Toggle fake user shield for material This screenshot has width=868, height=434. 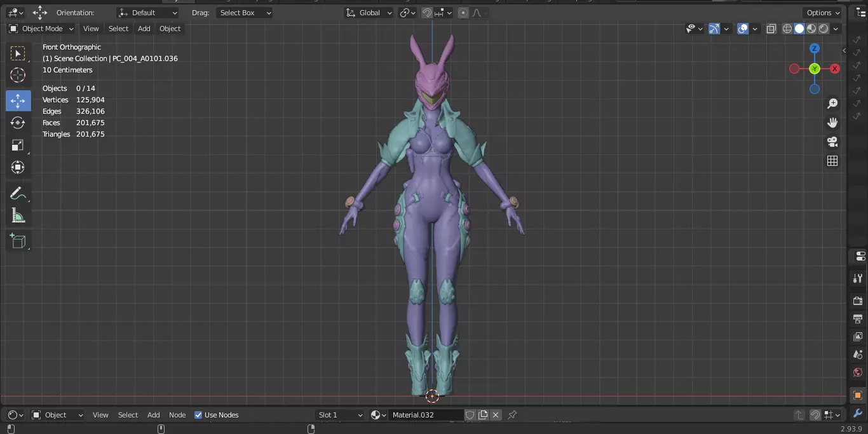coord(470,415)
